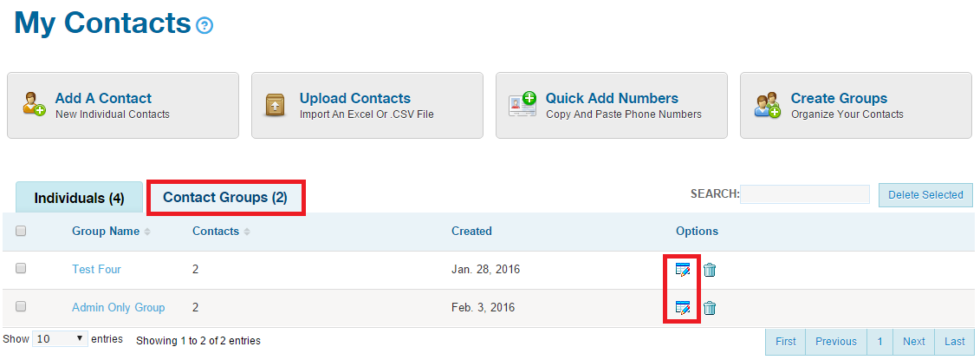Sort by Group Name column arrows
This screenshot has width=980, height=360.
coord(147,232)
